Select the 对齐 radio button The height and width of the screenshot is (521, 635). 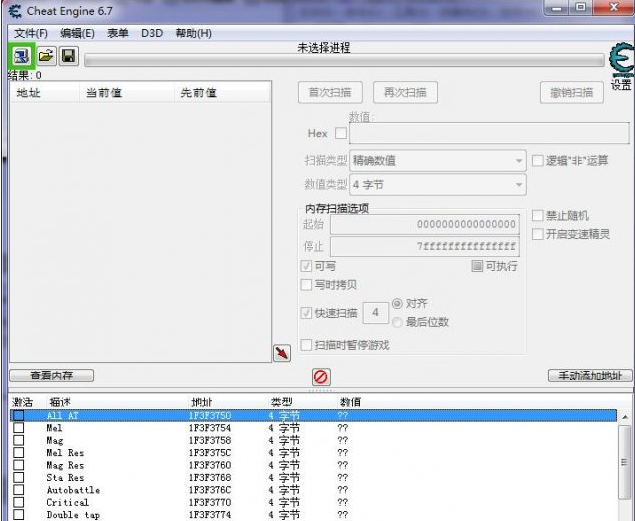pos(397,303)
